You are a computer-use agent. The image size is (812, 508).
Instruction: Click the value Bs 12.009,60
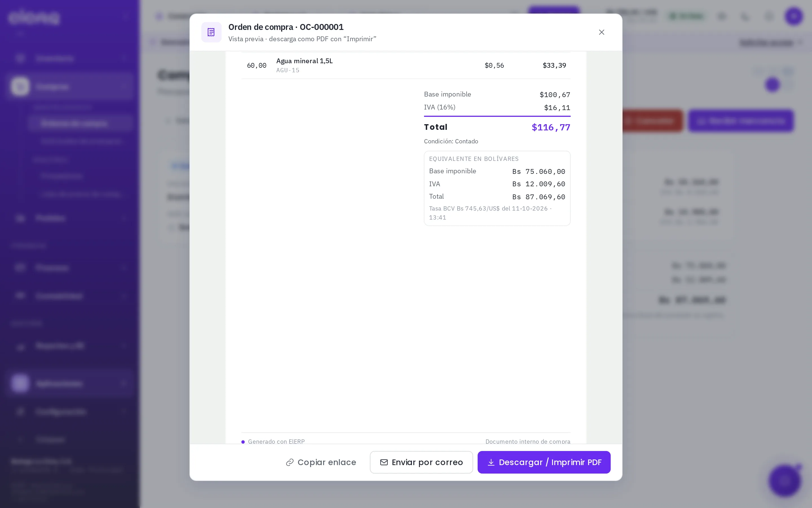(x=539, y=184)
